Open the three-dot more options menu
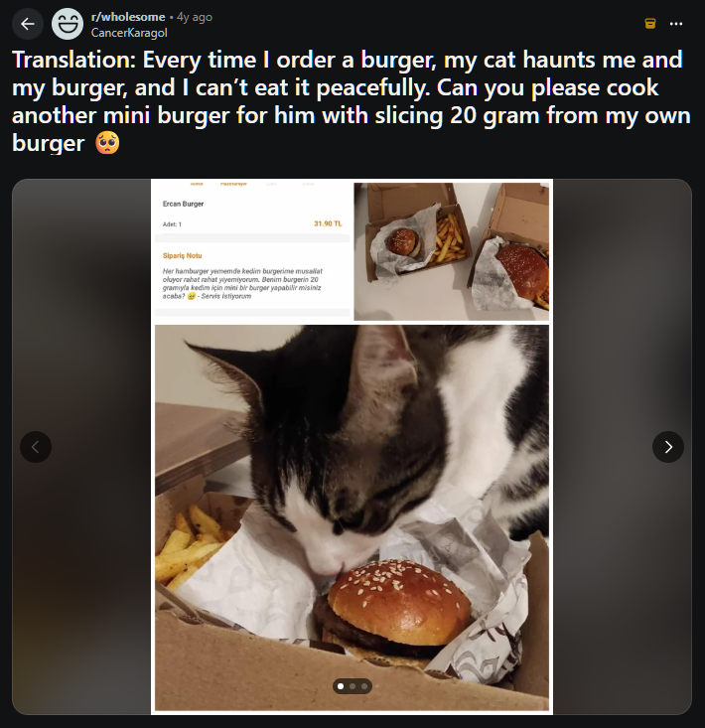The height and width of the screenshot is (728, 705). click(x=676, y=24)
